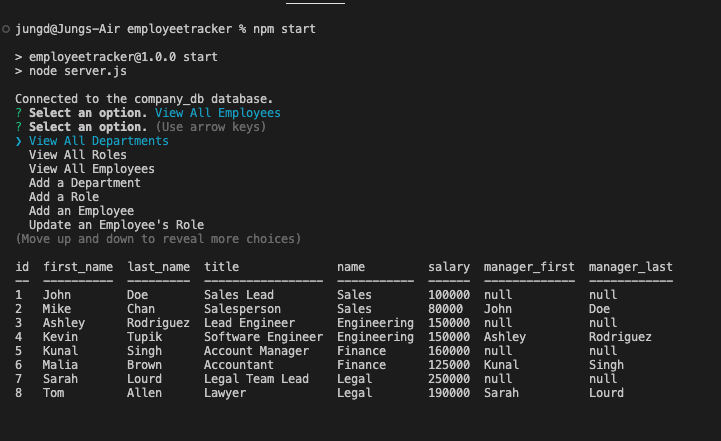
Task: Click the '(Use arrow keys)' hint
Action: click(211, 127)
